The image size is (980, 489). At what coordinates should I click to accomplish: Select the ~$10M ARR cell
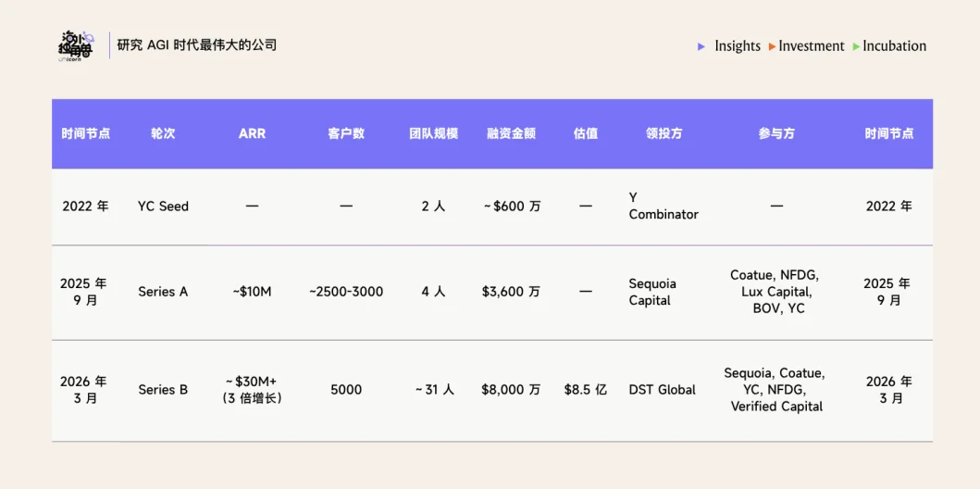click(x=252, y=292)
